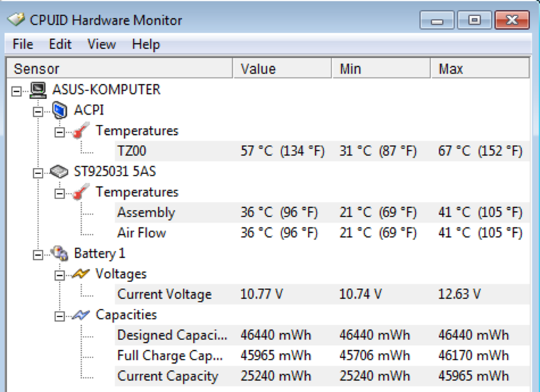
Task: Click TZ00 value 57 °C (134 °F)
Action: coord(282,151)
